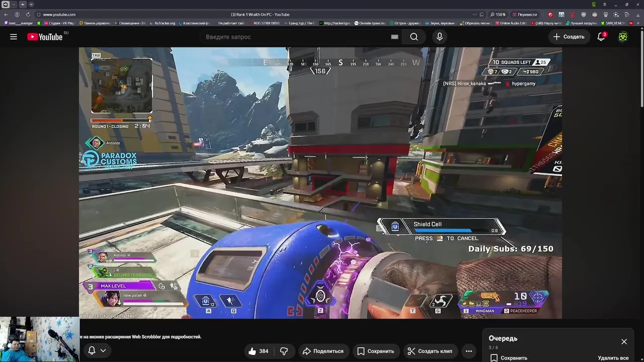Image resolution: width=644 pixels, height=362 pixels.
Task: Expand hidden bookmarks with the double chevron
Action: (638, 23)
